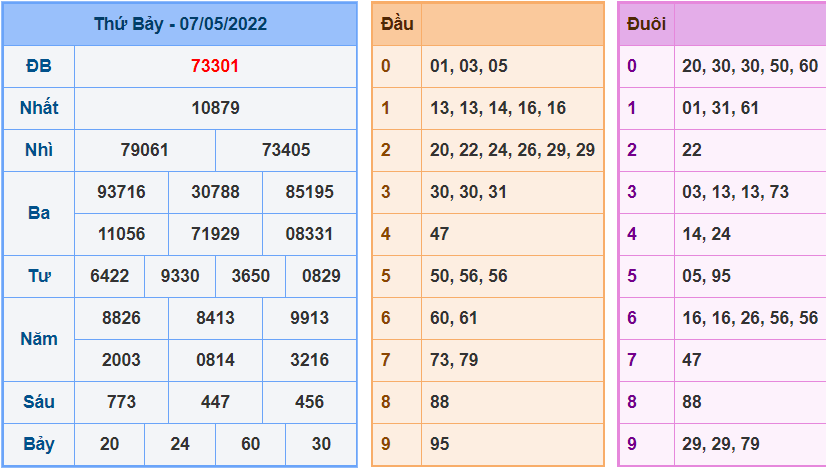Select the Tư number 3650

250,276
